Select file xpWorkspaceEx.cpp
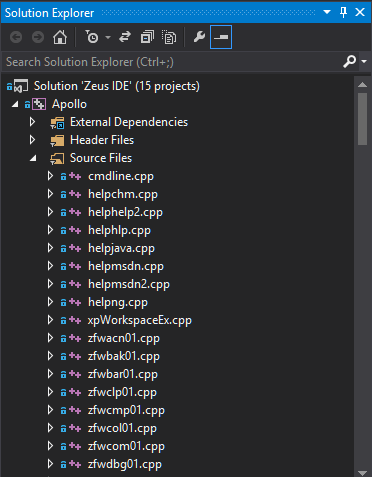 pyautogui.click(x=140, y=320)
